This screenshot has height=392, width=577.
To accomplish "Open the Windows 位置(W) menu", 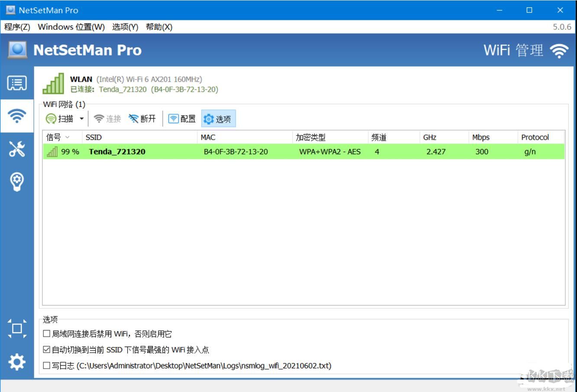I will pyautogui.click(x=71, y=27).
